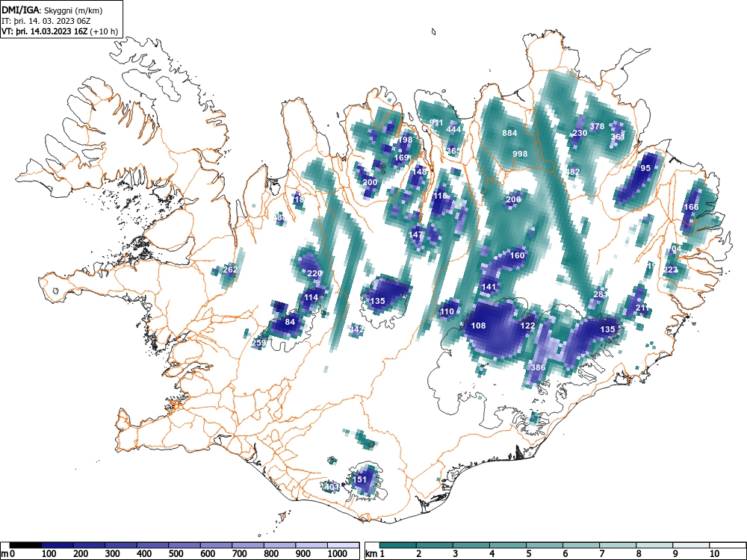Click the 482 visibility value on the map
The width and height of the screenshot is (747, 560).
pyautogui.click(x=573, y=172)
